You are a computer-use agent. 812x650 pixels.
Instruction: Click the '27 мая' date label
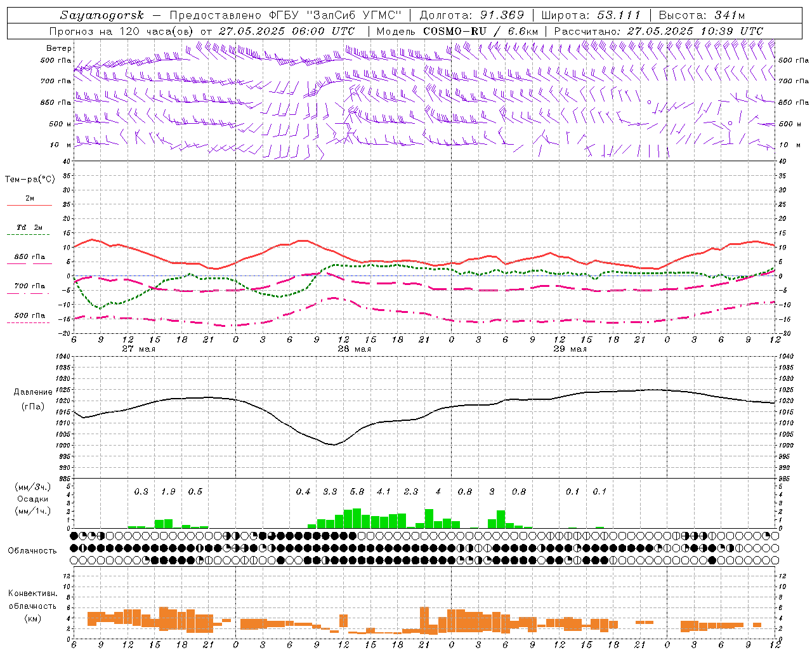tap(138, 349)
